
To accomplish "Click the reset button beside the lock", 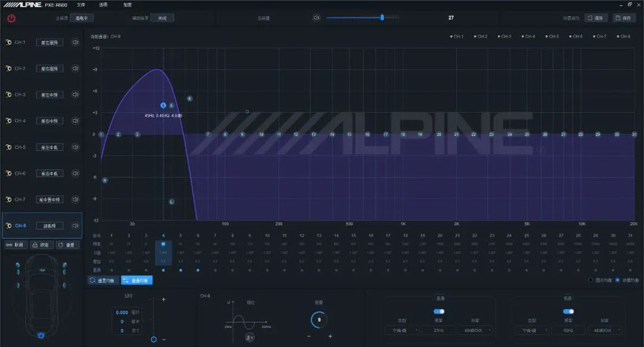I will (67, 244).
